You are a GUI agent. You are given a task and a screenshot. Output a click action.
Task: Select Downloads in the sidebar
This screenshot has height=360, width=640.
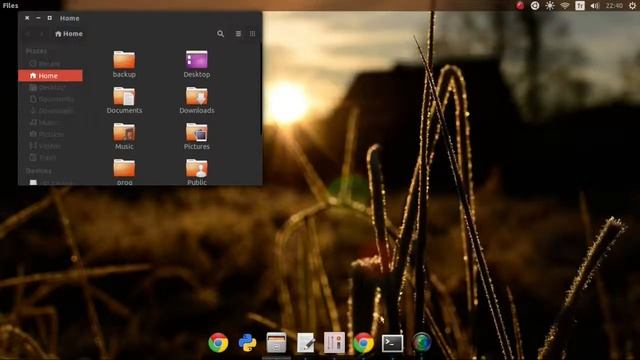pyautogui.click(x=51, y=111)
